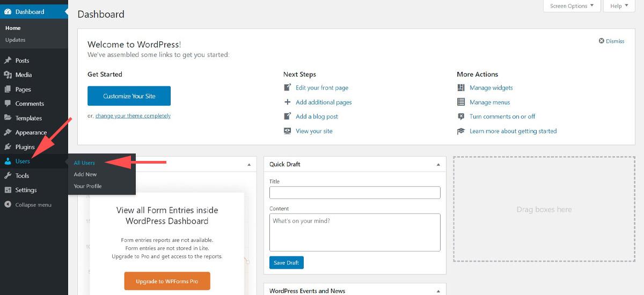Click the Upgrade to WPForms Pro button
The width and height of the screenshot is (644, 295).
(x=167, y=281)
